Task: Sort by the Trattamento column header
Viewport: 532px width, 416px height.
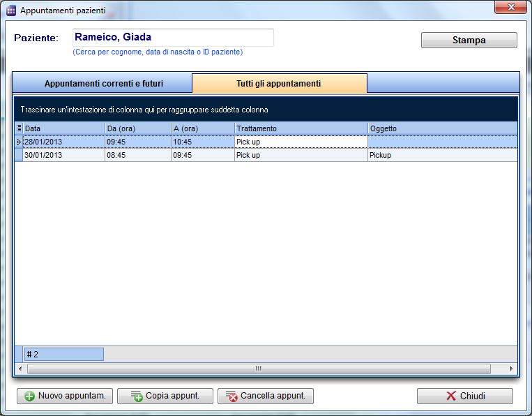Action: 301,128
